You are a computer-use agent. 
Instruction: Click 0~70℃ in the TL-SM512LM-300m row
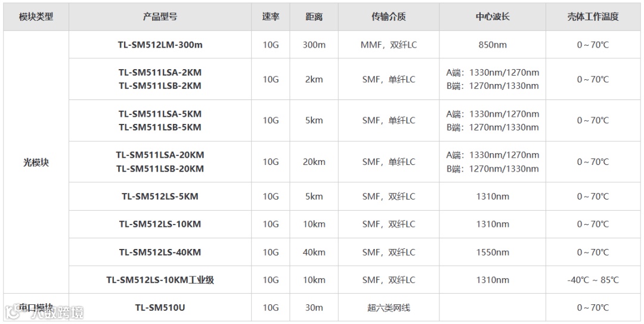(593, 45)
